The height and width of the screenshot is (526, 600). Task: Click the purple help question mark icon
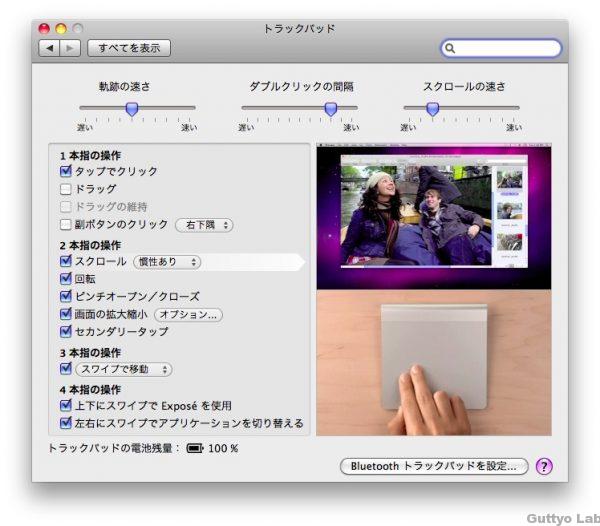pos(544,466)
